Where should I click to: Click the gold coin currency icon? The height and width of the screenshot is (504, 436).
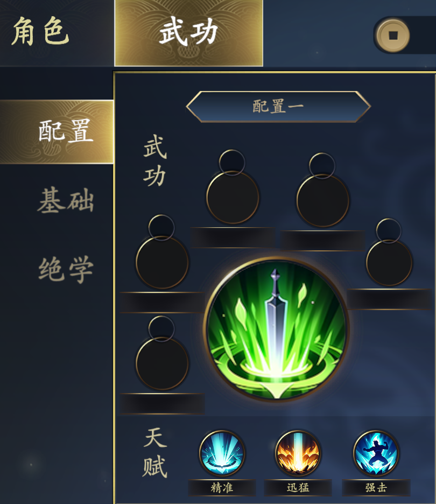(393, 36)
